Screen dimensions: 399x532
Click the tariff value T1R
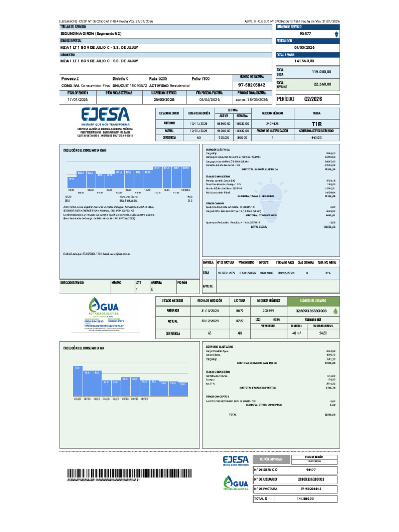[316, 124]
